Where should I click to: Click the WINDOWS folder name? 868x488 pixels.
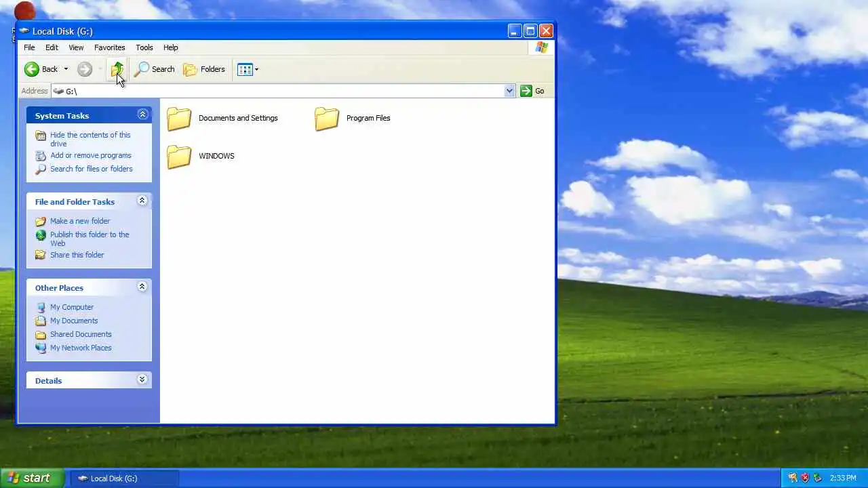click(x=216, y=156)
